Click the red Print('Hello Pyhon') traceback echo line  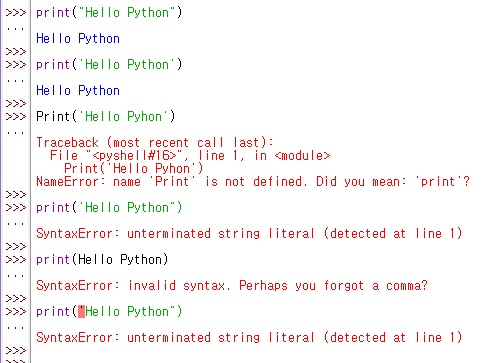[x=133, y=169]
